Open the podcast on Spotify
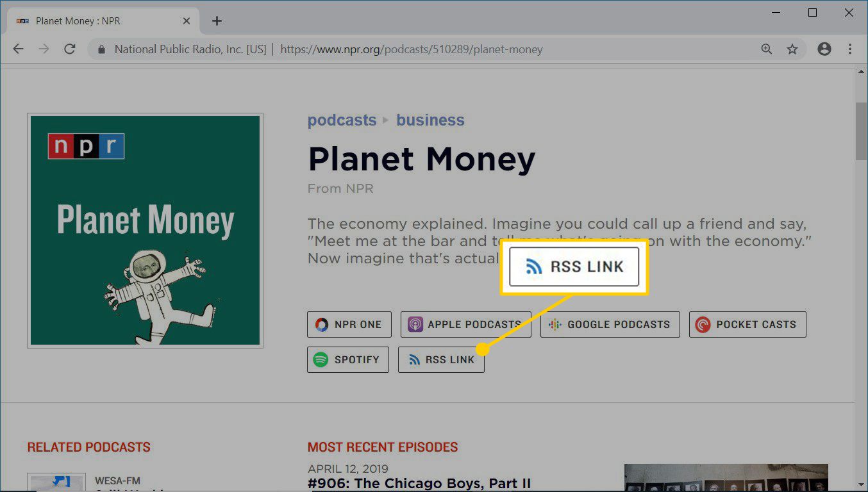The height and width of the screenshot is (492, 868). coord(347,359)
